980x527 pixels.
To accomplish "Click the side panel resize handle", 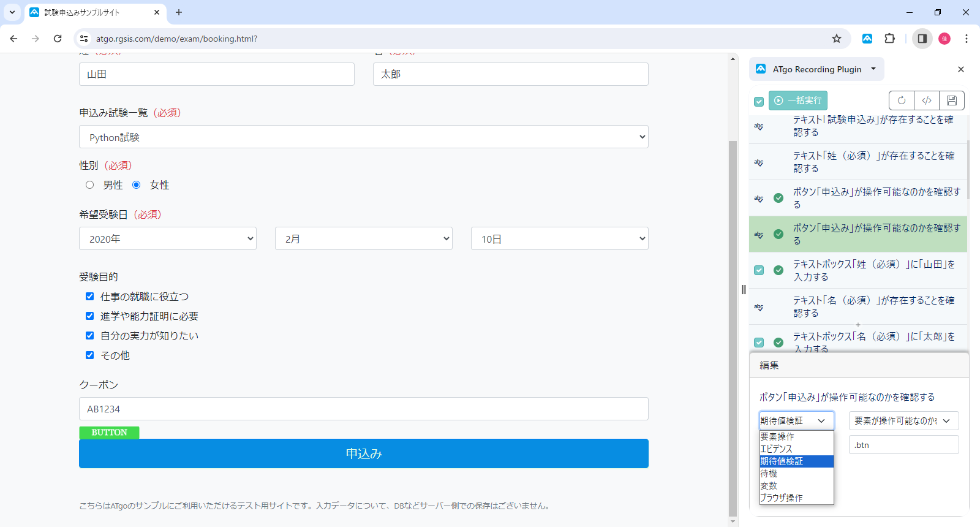I will tap(744, 289).
